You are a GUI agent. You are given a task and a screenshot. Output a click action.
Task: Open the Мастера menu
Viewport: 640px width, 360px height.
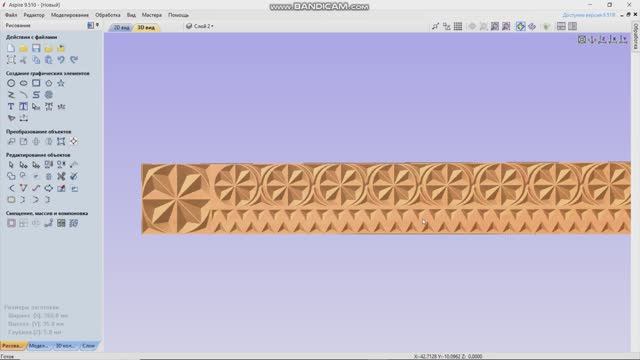[152, 15]
